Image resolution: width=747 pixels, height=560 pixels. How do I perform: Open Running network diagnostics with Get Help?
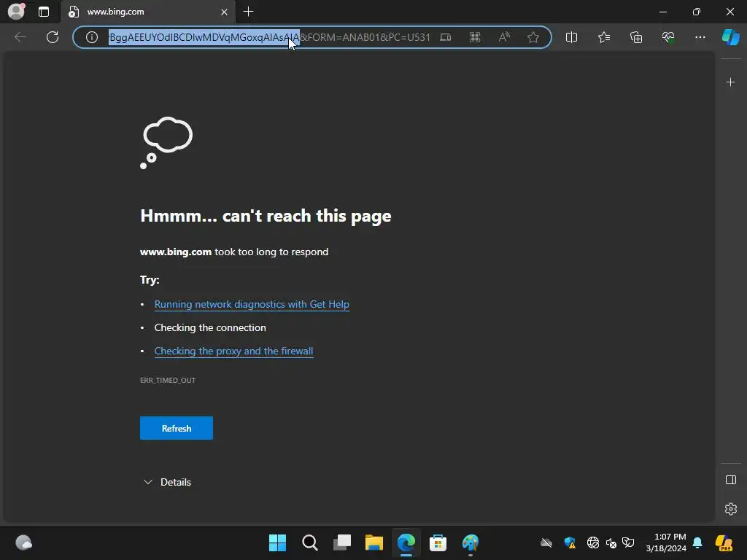coord(252,304)
